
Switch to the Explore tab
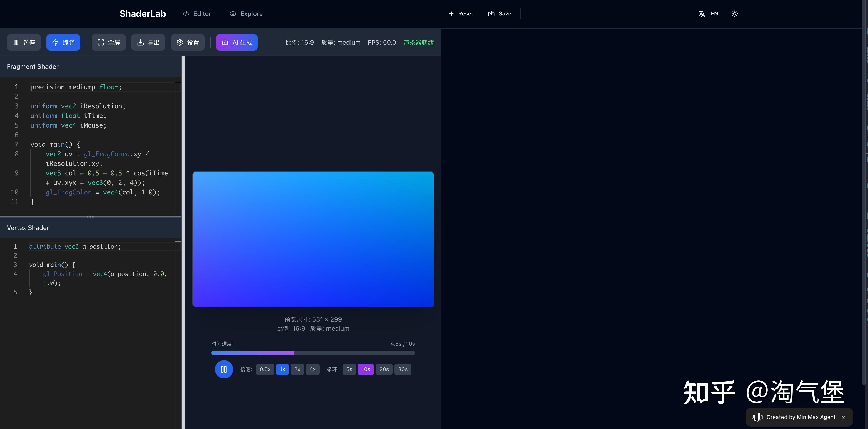[246, 14]
